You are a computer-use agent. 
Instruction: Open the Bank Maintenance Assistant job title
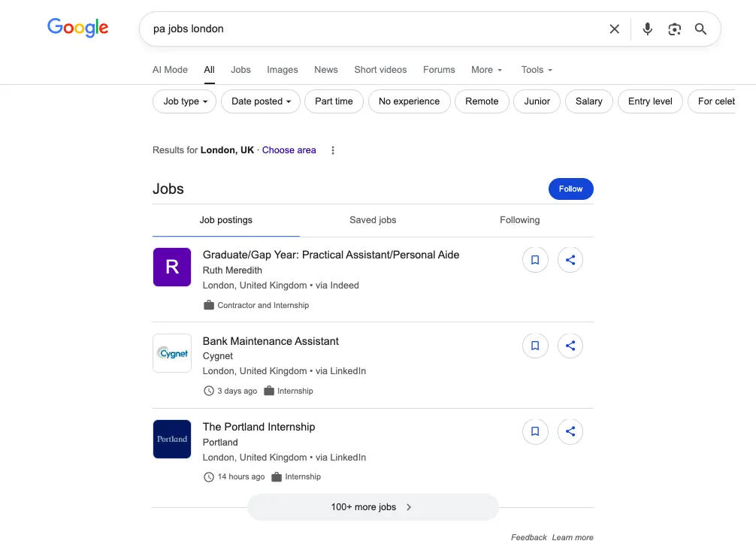(x=271, y=341)
